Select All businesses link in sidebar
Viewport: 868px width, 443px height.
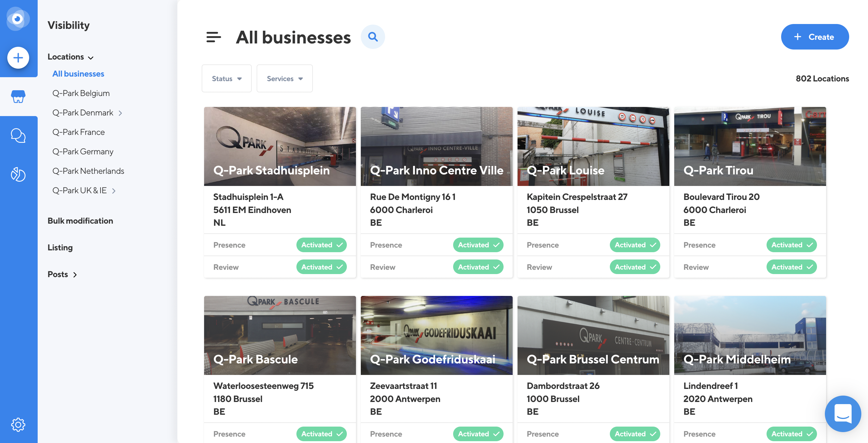[x=78, y=74]
